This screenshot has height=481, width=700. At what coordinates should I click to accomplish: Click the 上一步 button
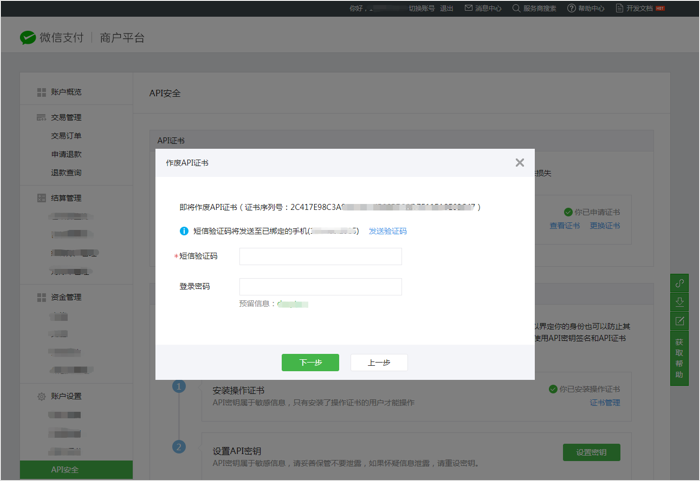tap(379, 363)
